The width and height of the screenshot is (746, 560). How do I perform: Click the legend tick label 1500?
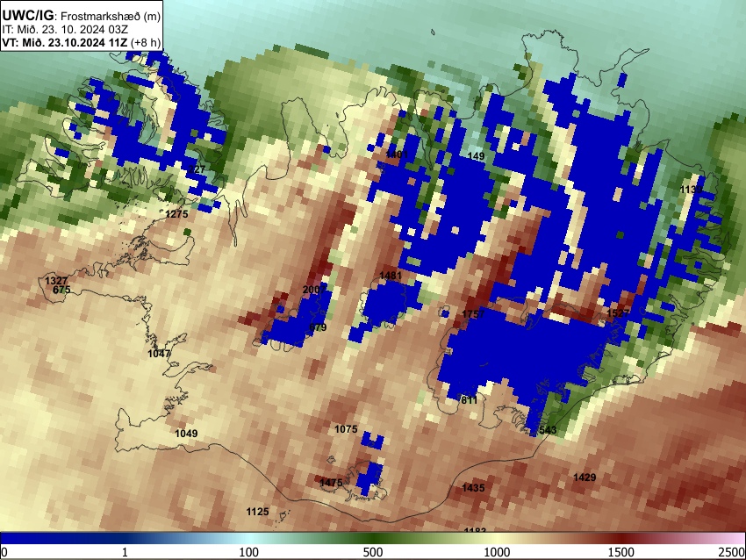(x=621, y=552)
